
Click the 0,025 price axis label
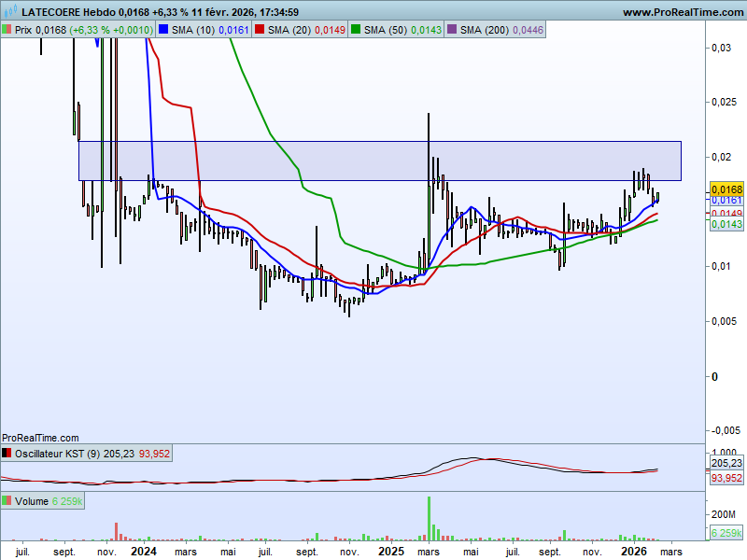724,102
